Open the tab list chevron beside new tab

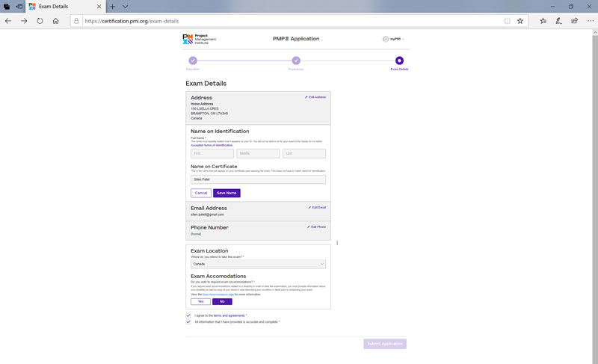[x=125, y=6]
